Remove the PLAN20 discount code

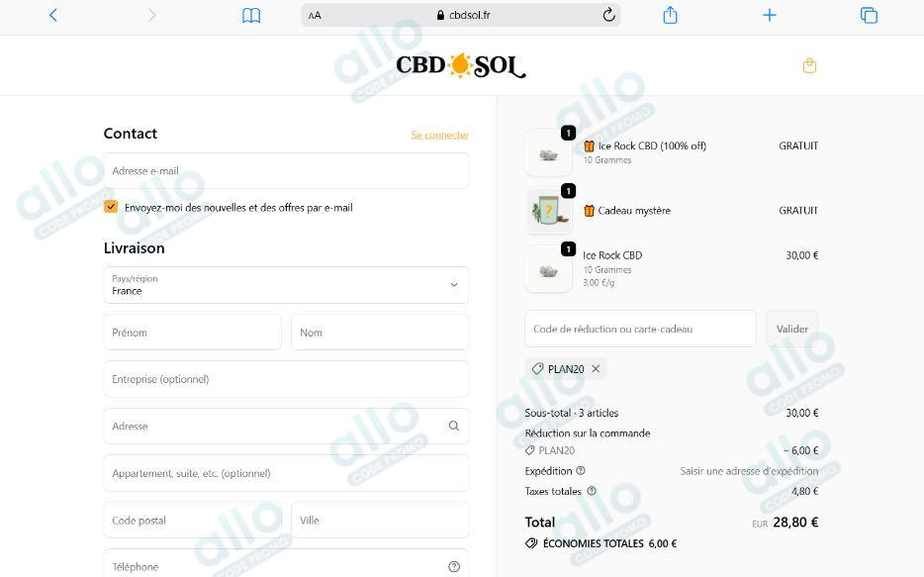tap(596, 368)
